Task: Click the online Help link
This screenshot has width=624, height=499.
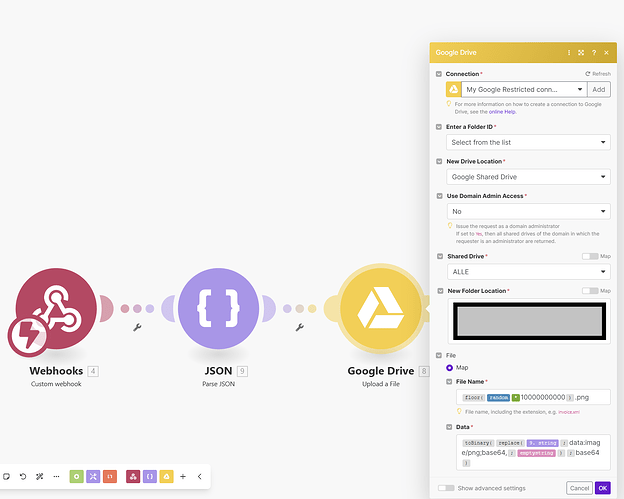Action: 502,112
